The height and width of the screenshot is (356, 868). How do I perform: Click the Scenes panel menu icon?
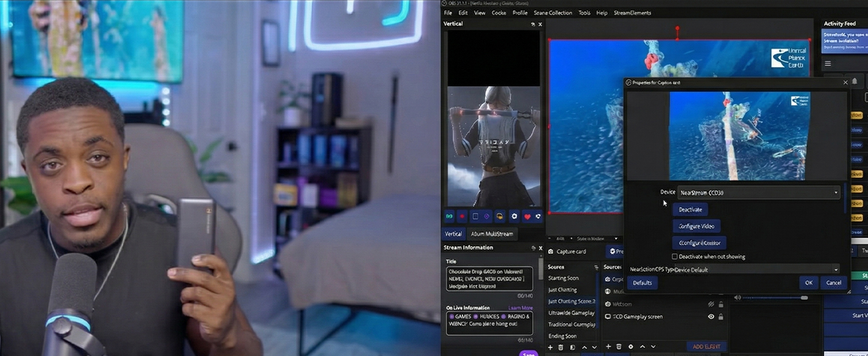tap(595, 268)
